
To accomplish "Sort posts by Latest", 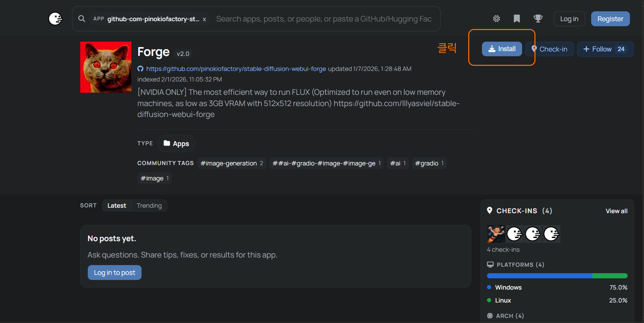I will point(117,206).
